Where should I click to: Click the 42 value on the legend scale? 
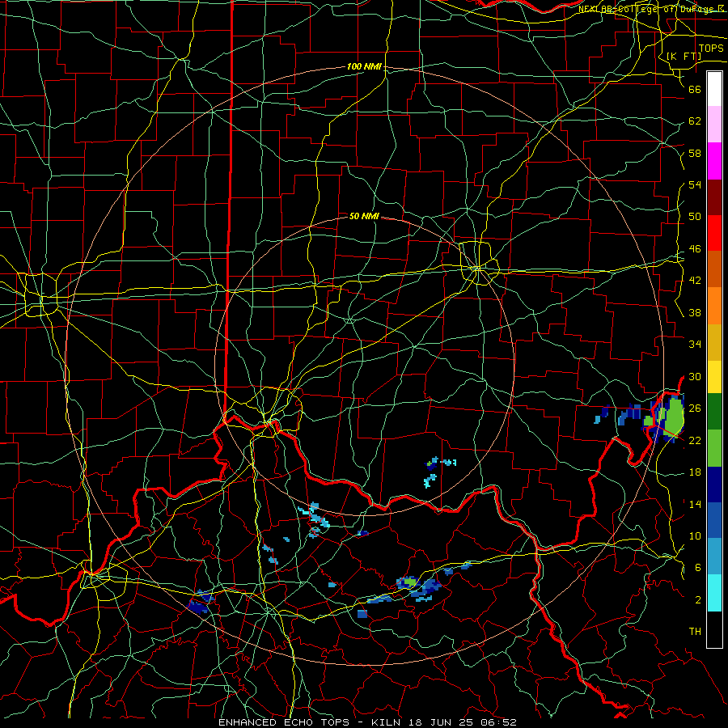coord(695,281)
